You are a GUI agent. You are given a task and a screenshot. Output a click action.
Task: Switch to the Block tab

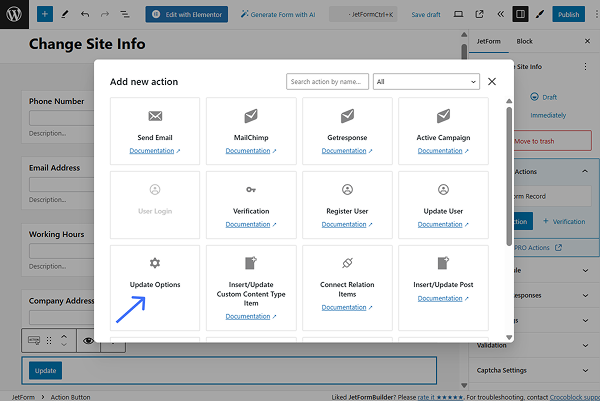pyautogui.click(x=524, y=41)
